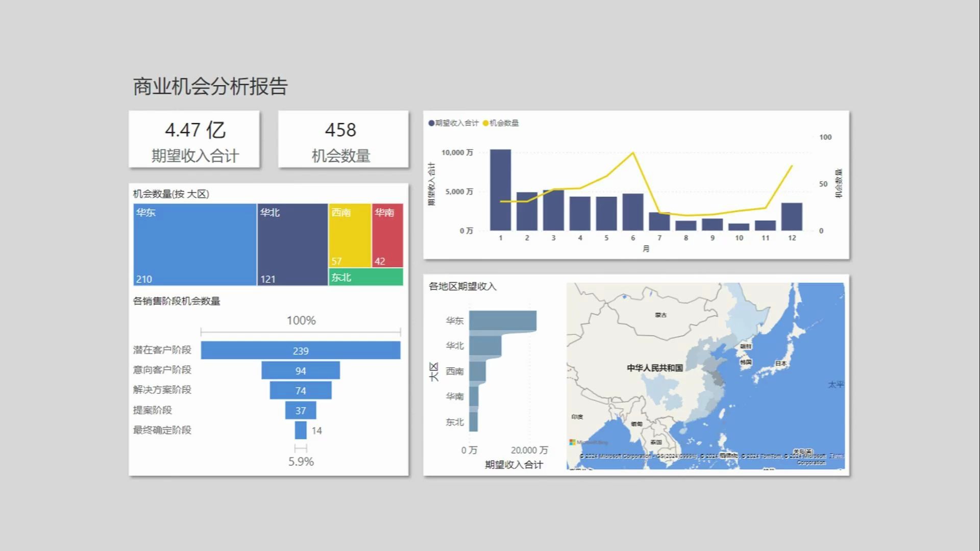Click the 各销售阶段机会数量 chart title
Screen dimensions: 980x551
177,301
